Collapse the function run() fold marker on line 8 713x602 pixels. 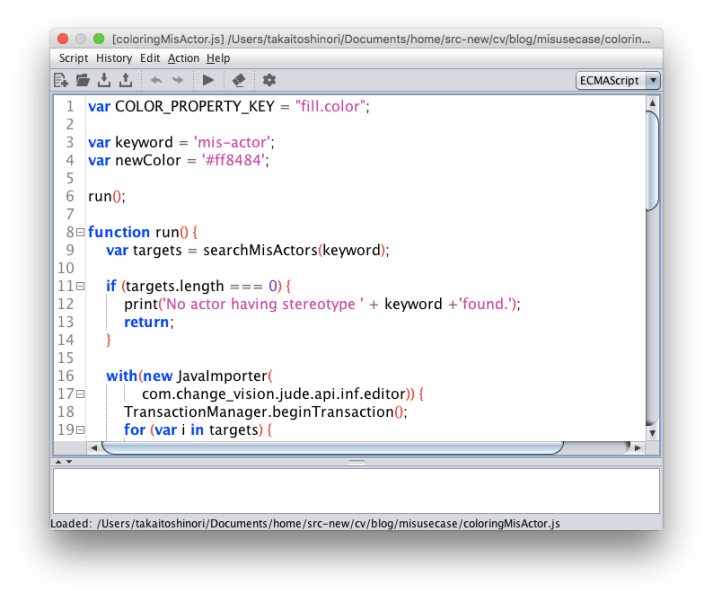click(x=80, y=232)
